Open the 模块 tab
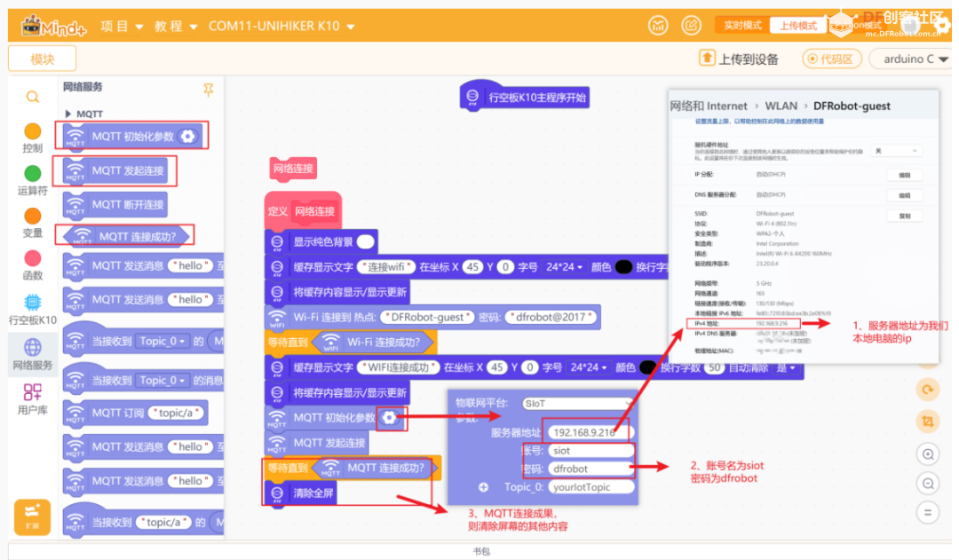This screenshot has height=560, width=959. (43, 59)
